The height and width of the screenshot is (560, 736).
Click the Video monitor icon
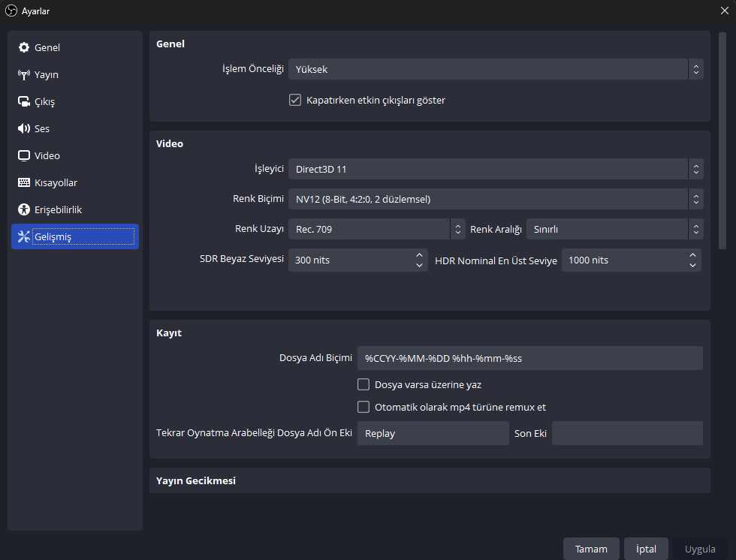coord(23,155)
